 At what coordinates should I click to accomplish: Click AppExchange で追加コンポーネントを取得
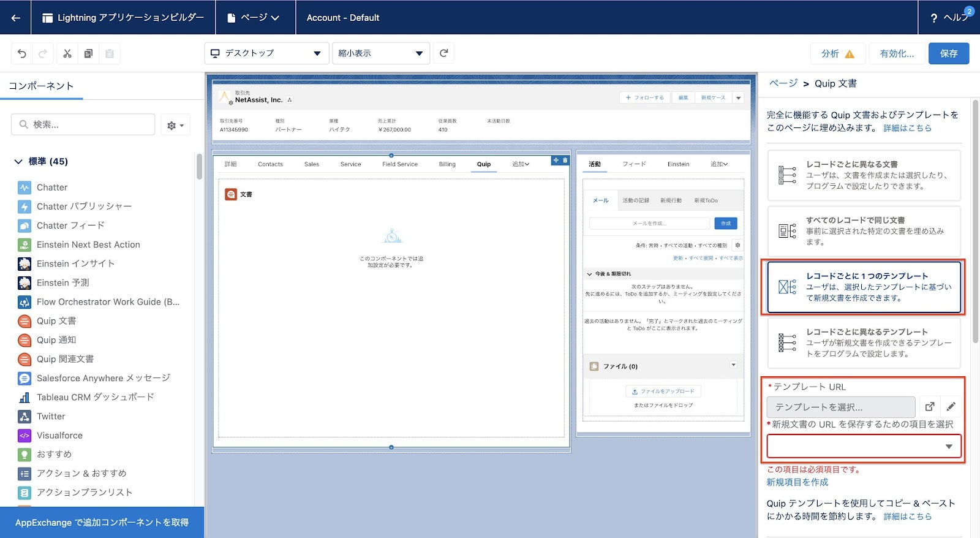click(102, 523)
